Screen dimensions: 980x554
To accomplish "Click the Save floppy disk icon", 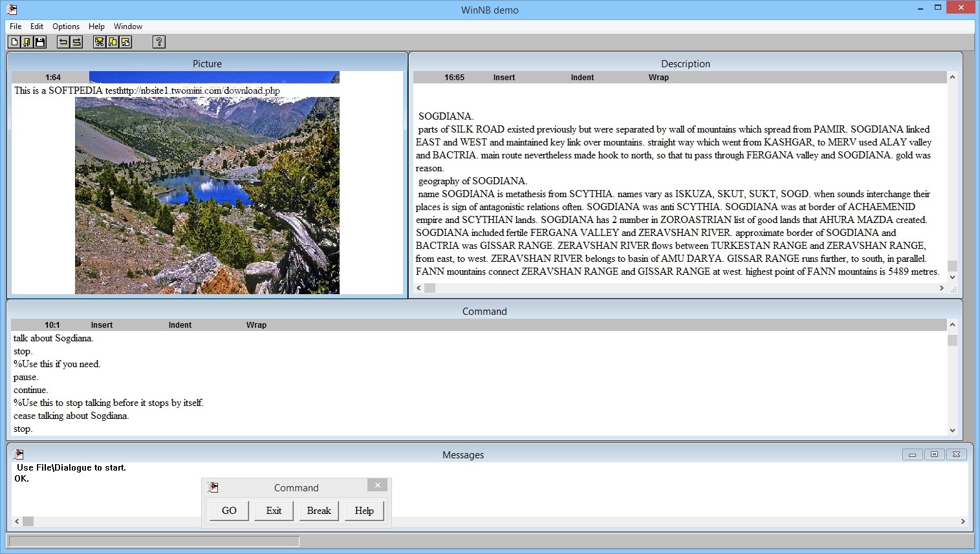I will (x=39, y=42).
